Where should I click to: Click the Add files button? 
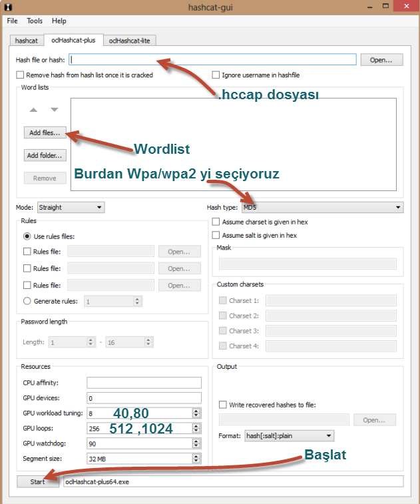pyautogui.click(x=45, y=132)
